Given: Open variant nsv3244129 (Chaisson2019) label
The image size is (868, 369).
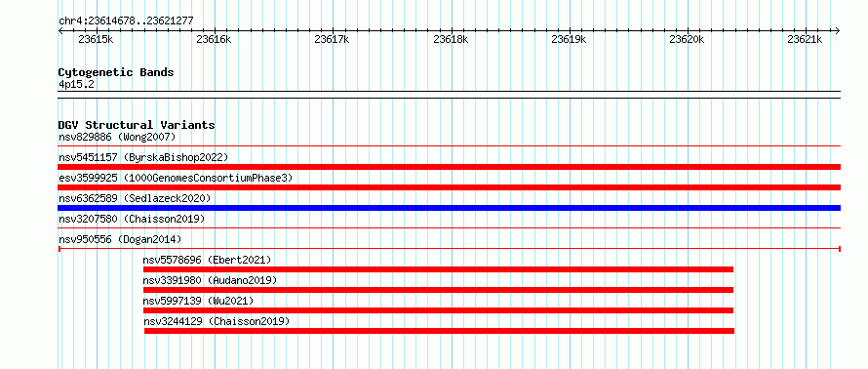Looking at the screenshot, I should [x=217, y=321].
